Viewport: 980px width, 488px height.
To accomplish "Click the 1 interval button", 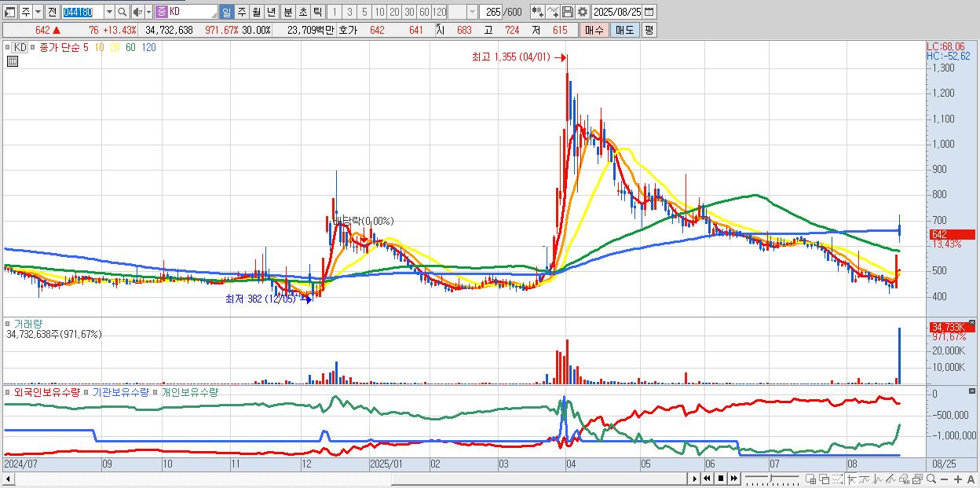I will tap(335, 12).
